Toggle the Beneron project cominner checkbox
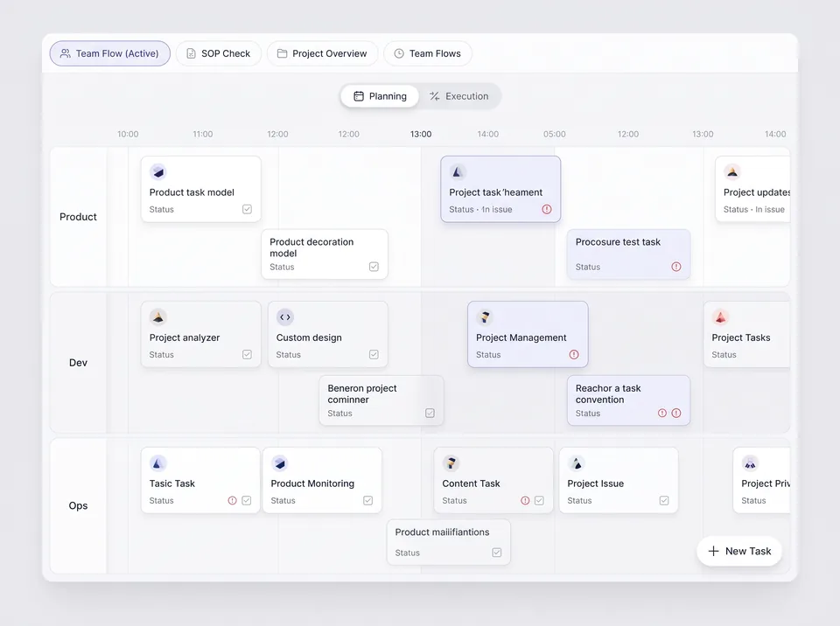The height and width of the screenshot is (626, 840). point(430,414)
